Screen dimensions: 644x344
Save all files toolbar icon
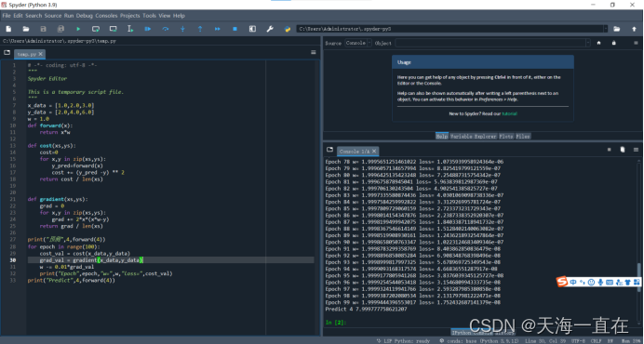pyautogui.click(x=60, y=29)
